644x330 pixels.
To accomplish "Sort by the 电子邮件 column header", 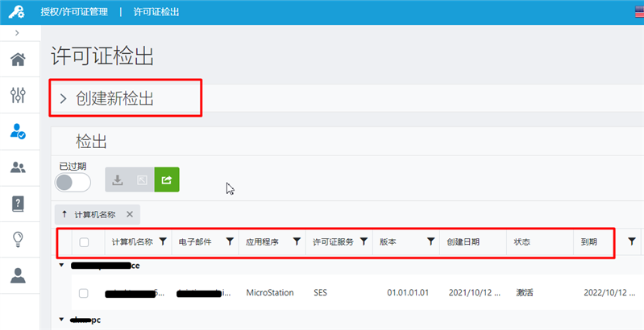I will (195, 241).
